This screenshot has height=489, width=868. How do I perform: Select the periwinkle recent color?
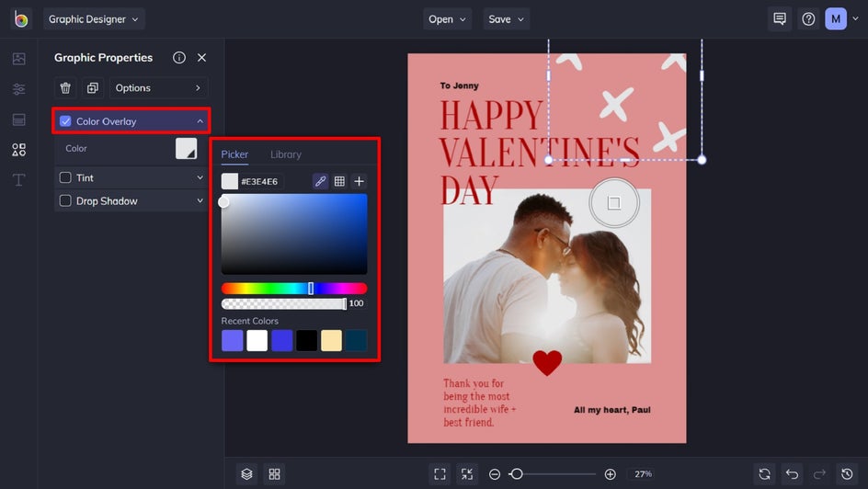[x=233, y=341]
